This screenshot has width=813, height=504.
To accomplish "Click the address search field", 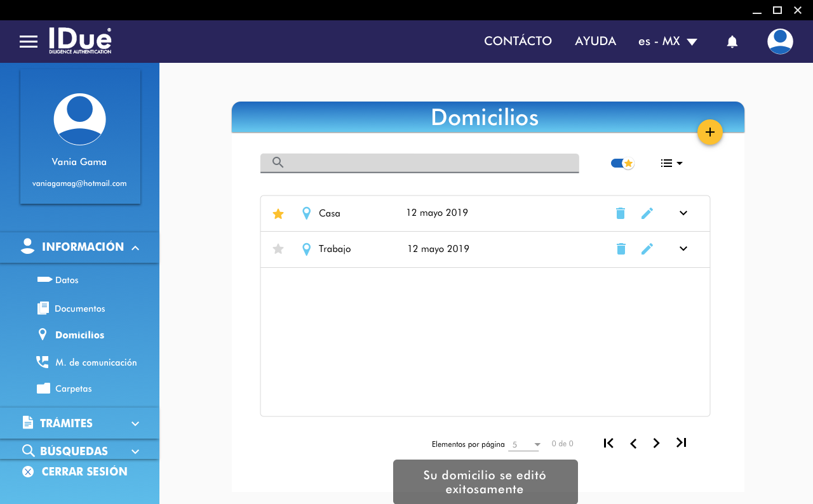I will pyautogui.click(x=426, y=162).
